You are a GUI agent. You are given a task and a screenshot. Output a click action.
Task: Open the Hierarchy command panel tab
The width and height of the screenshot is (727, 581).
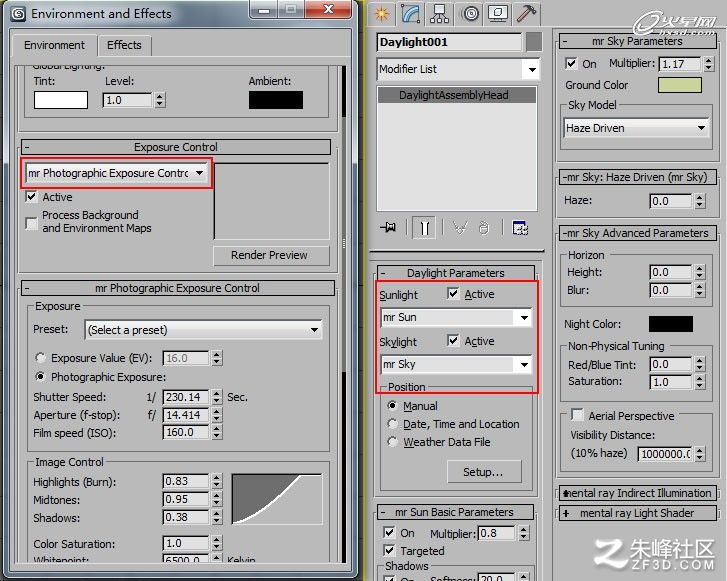click(439, 14)
